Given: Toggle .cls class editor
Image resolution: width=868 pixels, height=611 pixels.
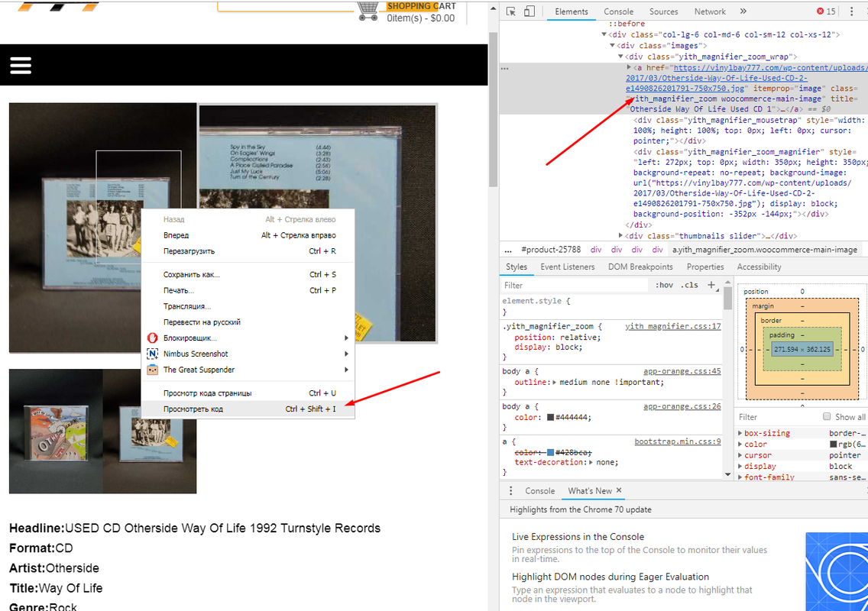Looking at the screenshot, I should click(689, 285).
